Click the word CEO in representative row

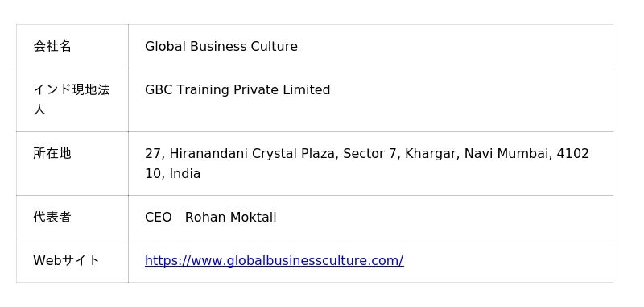tap(158, 217)
